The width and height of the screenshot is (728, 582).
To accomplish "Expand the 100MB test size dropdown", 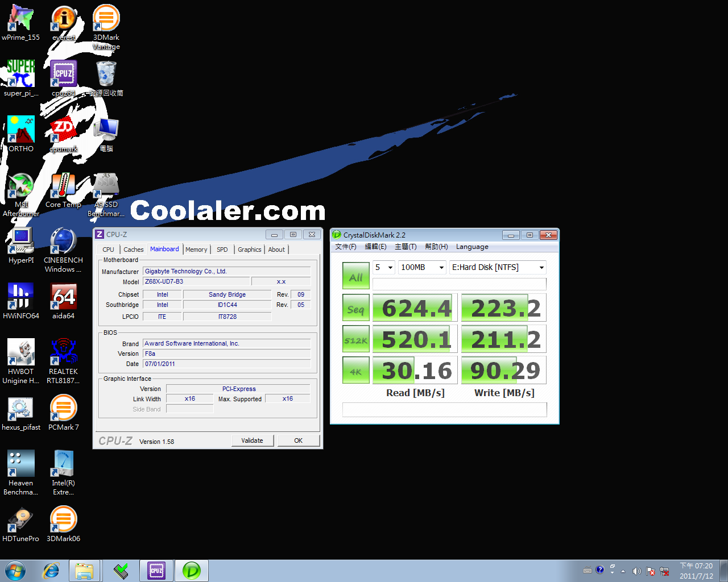I will (x=422, y=267).
